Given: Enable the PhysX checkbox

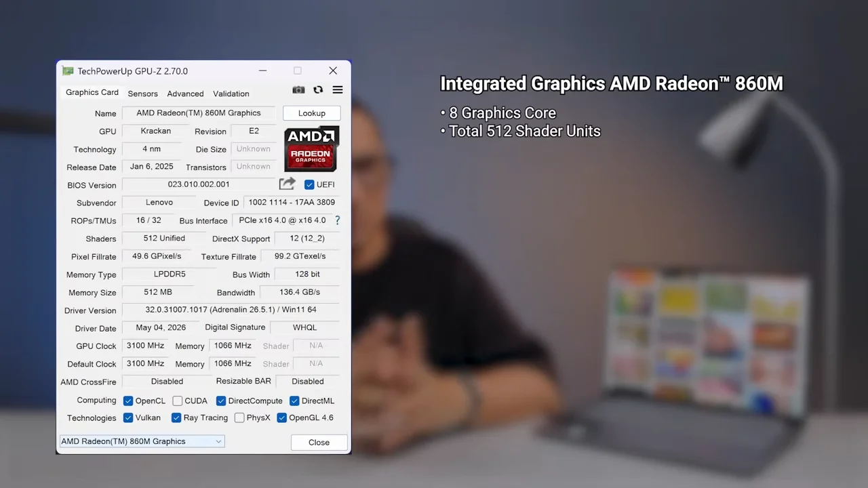Looking at the screenshot, I should point(239,418).
